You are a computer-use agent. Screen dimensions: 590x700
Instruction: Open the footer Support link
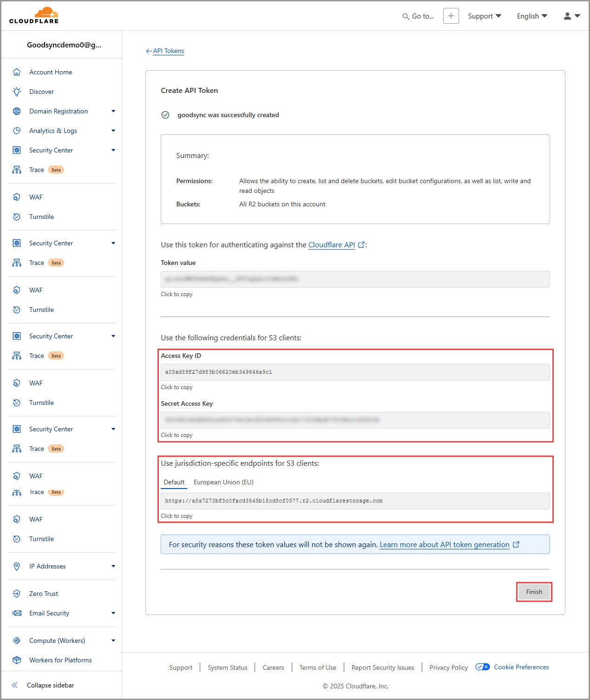click(181, 667)
